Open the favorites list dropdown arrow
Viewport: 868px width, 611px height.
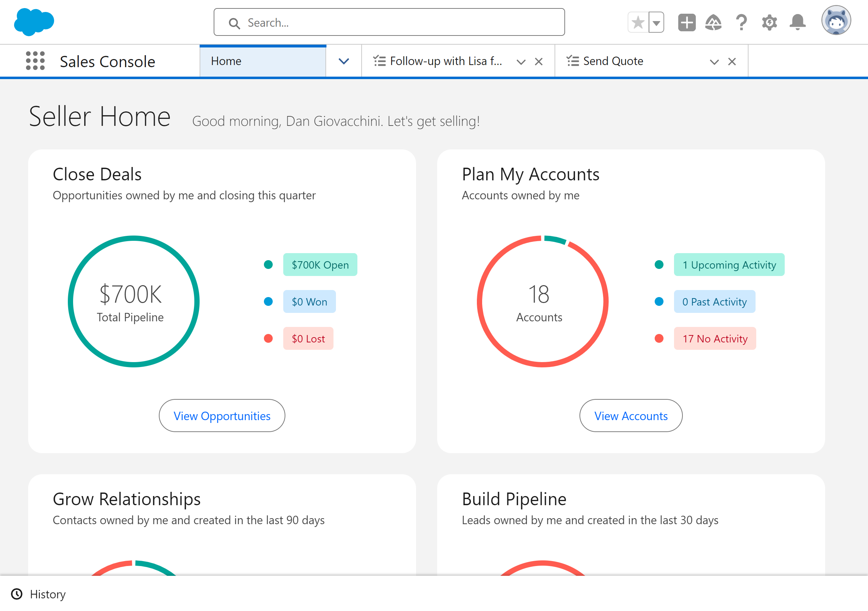(656, 22)
